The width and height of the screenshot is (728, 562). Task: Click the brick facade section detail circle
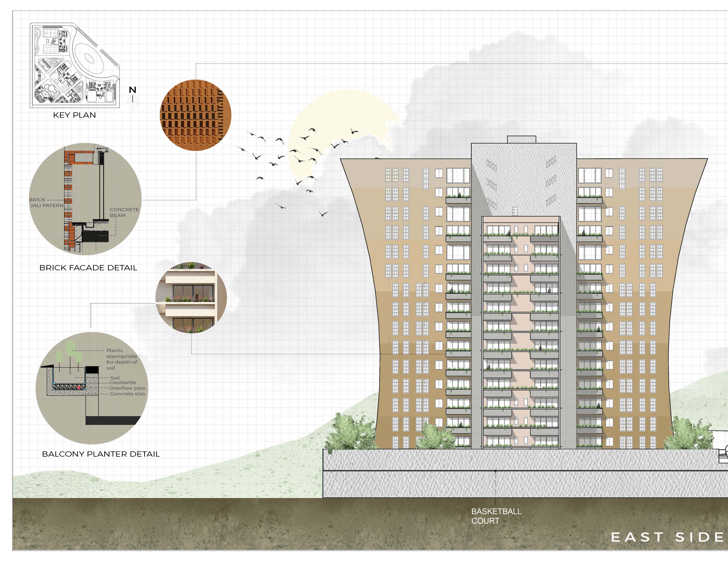85,199
